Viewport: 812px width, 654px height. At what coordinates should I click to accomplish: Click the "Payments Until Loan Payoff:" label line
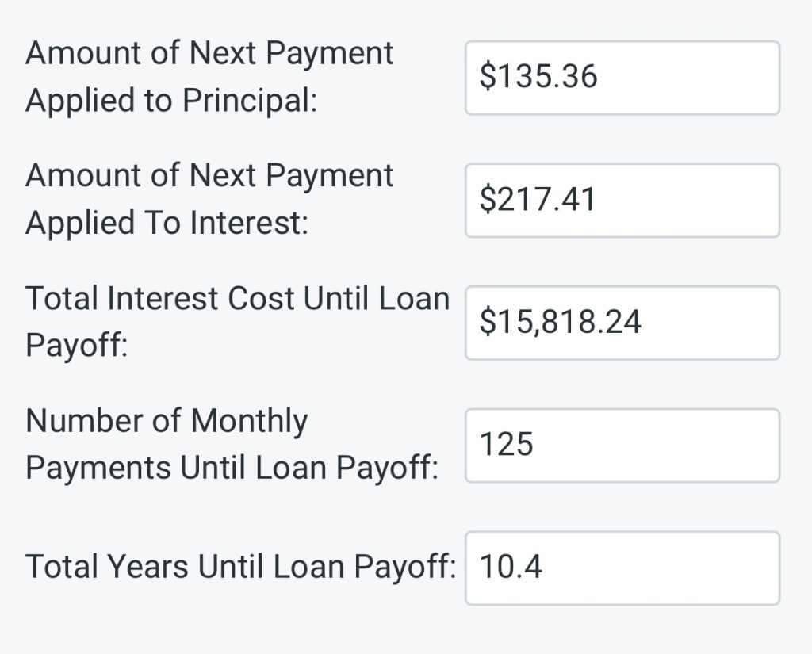(232, 469)
